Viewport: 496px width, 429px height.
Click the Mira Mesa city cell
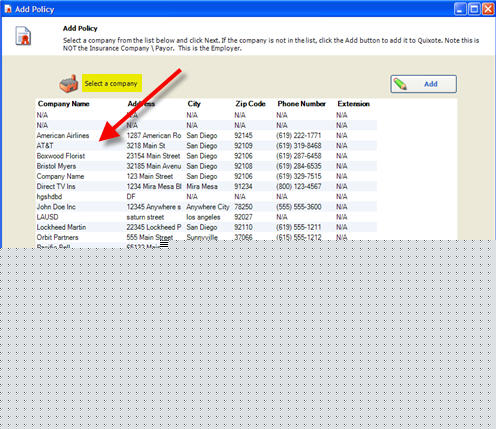click(x=202, y=186)
